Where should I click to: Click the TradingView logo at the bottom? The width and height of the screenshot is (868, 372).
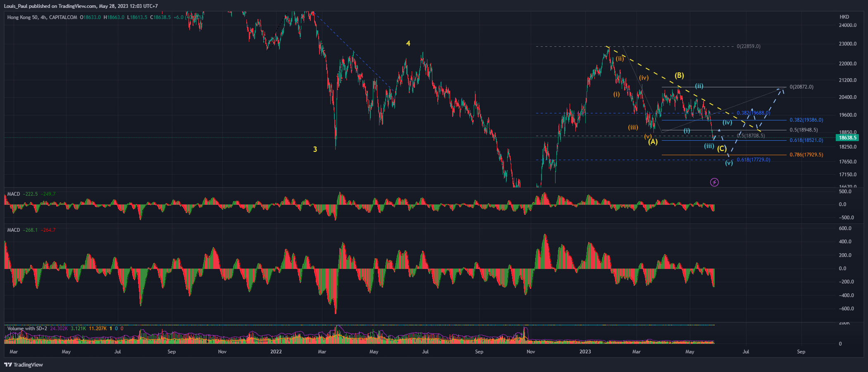[x=24, y=365]
